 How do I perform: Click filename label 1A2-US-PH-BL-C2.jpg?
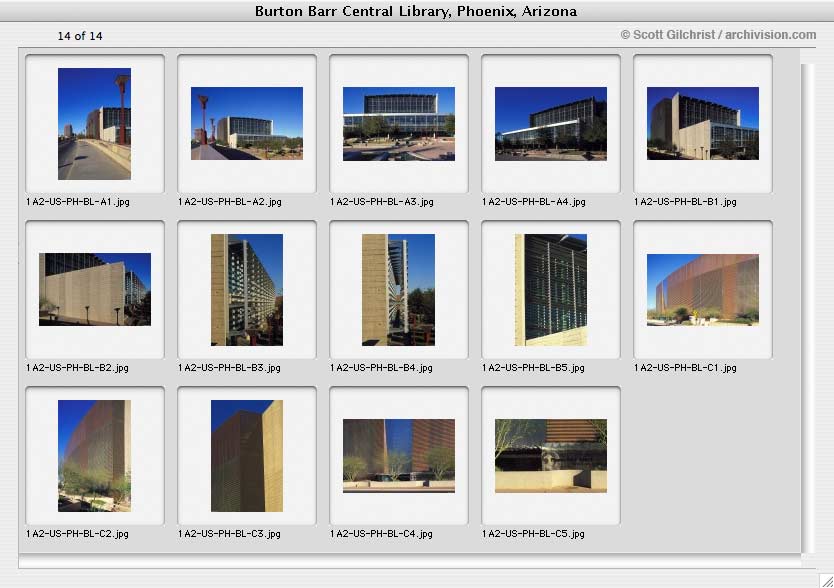77,534
